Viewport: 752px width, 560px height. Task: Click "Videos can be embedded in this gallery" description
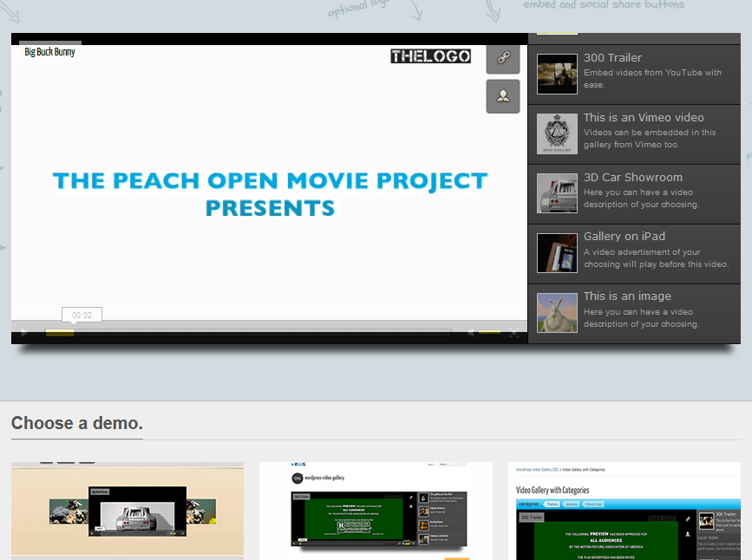tap(650, 139)
